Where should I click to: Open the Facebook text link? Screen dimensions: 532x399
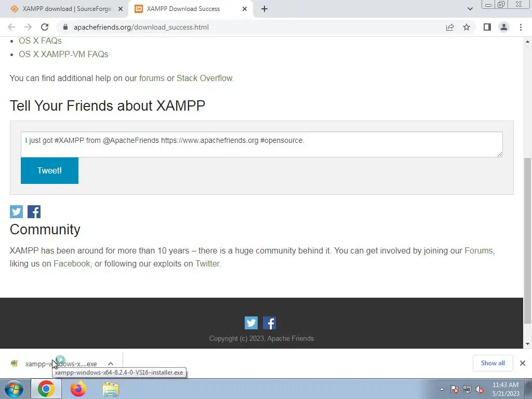pyautogui.click(x=72, y=263)
